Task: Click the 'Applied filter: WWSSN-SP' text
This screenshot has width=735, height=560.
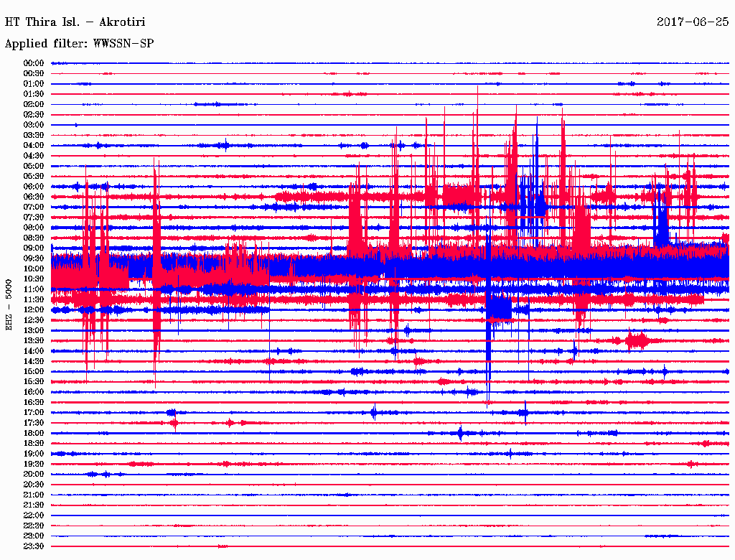Action: pos(79,44)
